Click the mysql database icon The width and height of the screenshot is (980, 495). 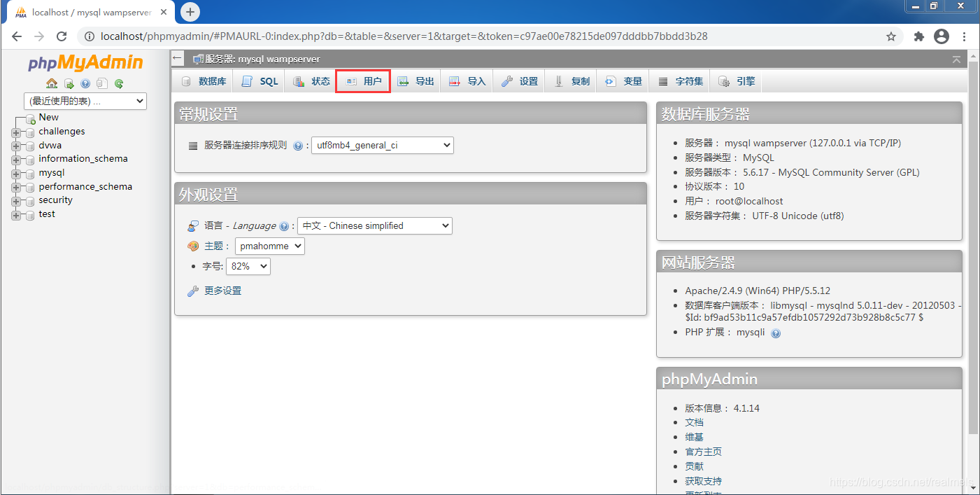30,173
